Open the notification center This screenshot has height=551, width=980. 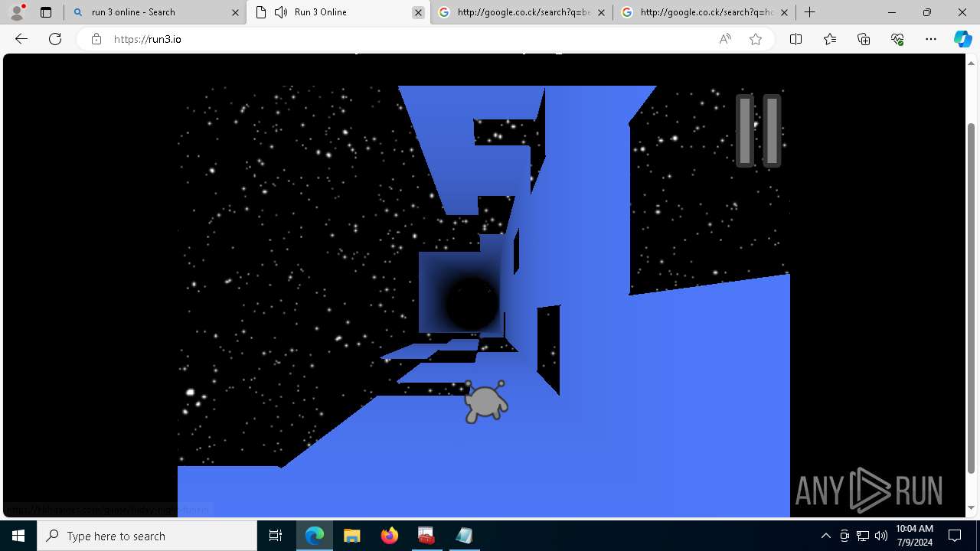point(955,536)
